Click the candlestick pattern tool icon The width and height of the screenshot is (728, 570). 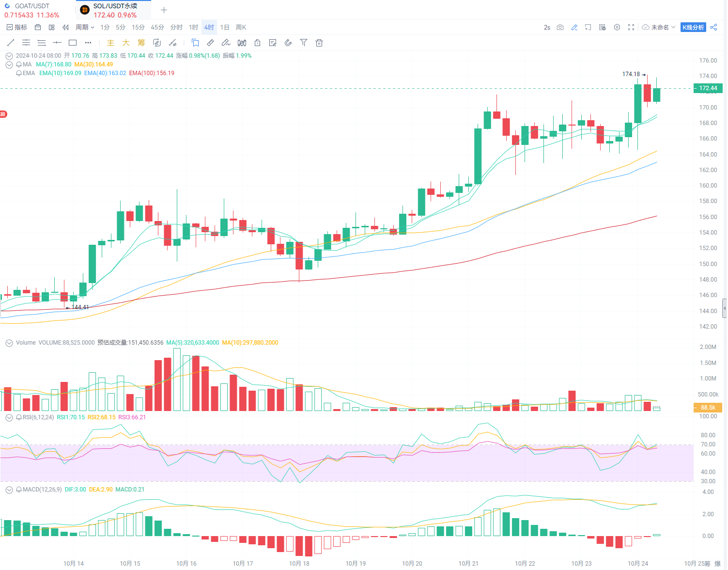[242, 43]
